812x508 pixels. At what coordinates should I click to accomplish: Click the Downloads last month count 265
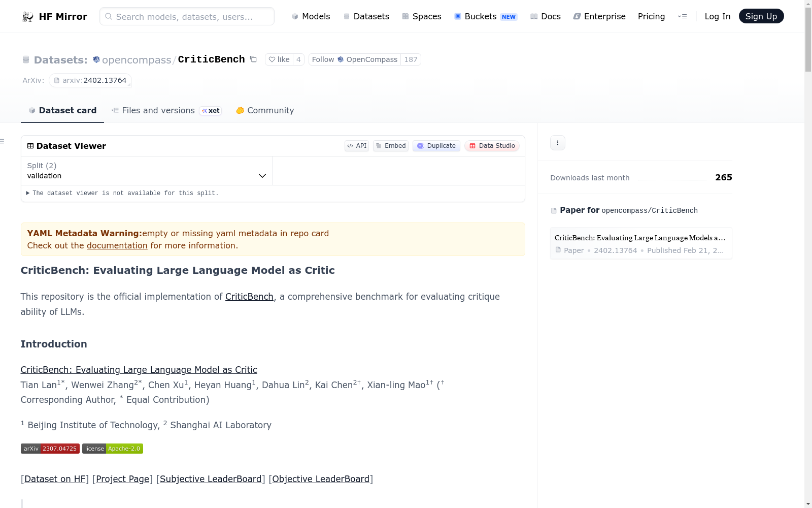tap(724, 177)
